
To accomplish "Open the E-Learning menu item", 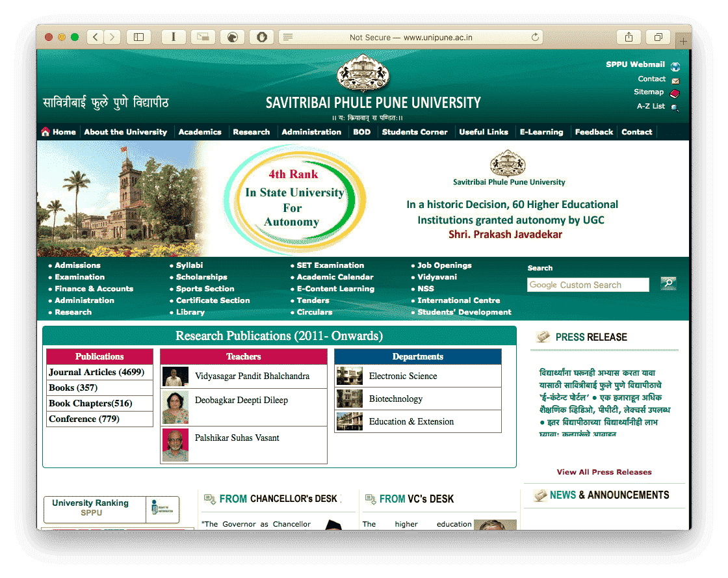I will [x=541, y=131].
